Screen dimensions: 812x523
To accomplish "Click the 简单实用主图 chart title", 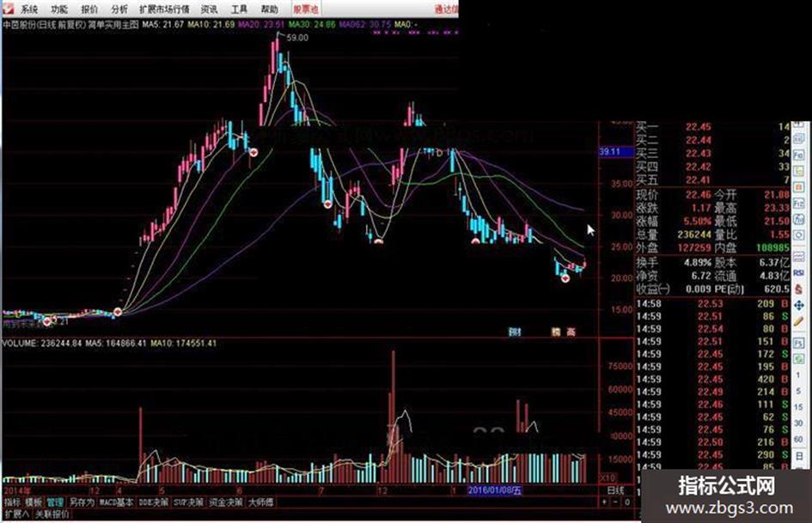I will [x=113, y=24].
